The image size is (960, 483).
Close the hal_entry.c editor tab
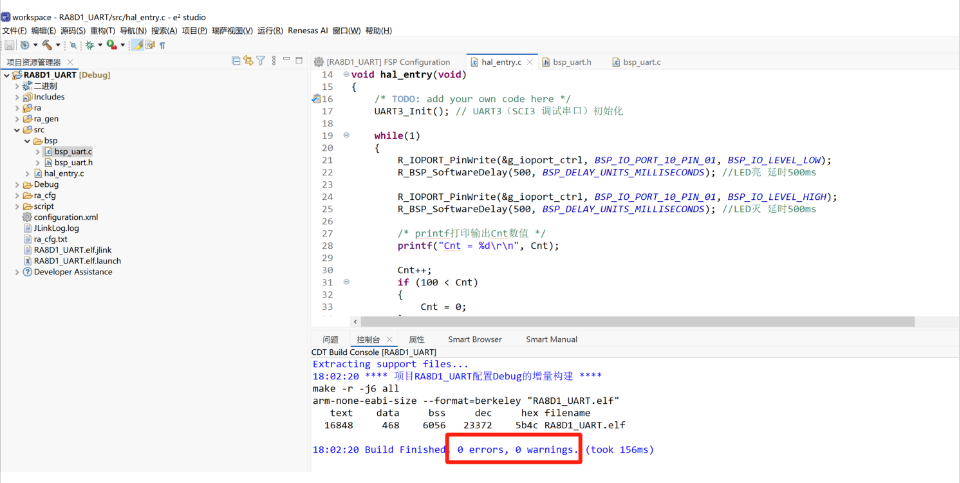coord(530,62)
